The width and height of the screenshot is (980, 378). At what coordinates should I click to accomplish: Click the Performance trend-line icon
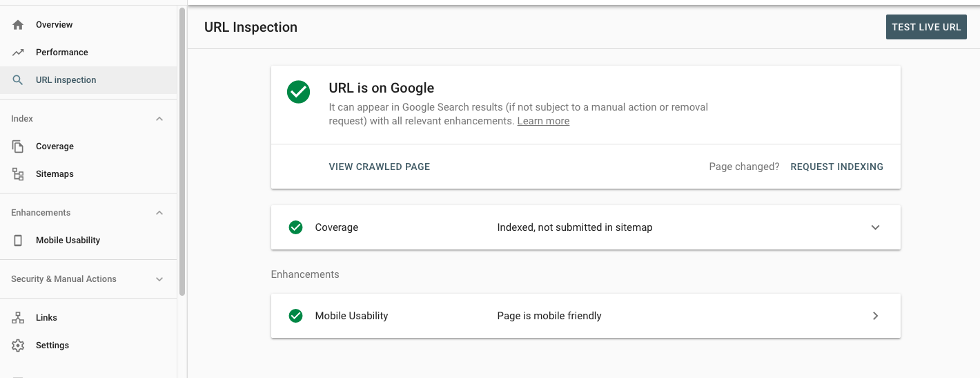point(18,53)
